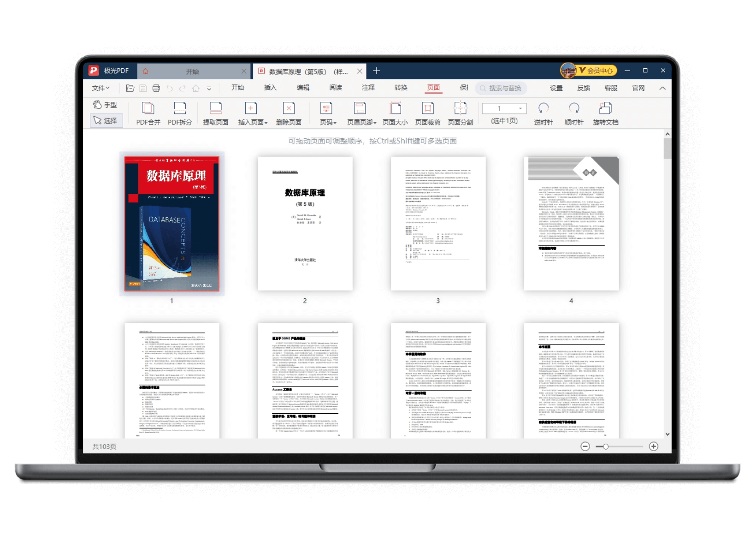Click the save disk icon
Screen dimensions: 756x535
[x=143, y=88]
